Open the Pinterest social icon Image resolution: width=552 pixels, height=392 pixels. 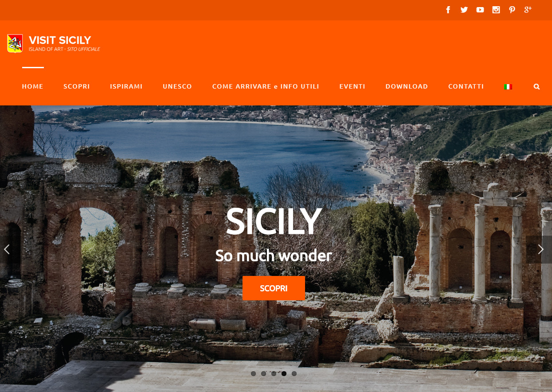[x=512, y=10]
